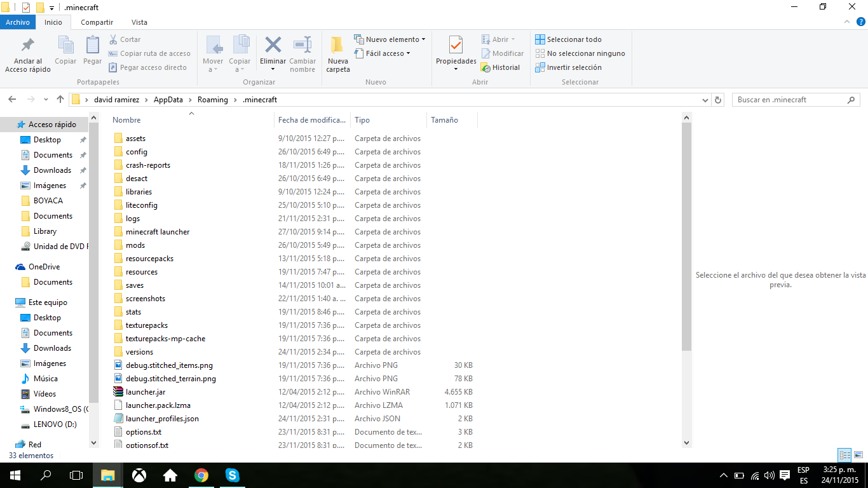The image size is (868, 488).
Task: Click Pegar acceso directo
Action: point(147,67)
